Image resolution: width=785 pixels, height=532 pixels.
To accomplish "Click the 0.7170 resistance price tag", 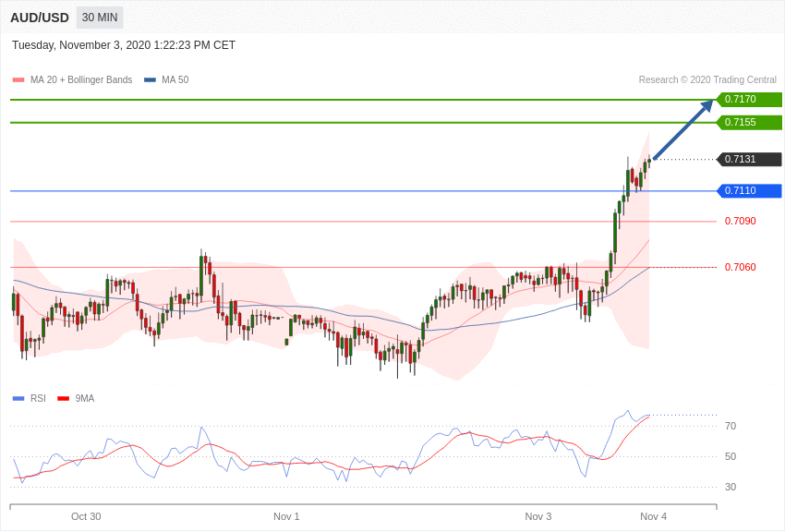I will tap(749, 99).
